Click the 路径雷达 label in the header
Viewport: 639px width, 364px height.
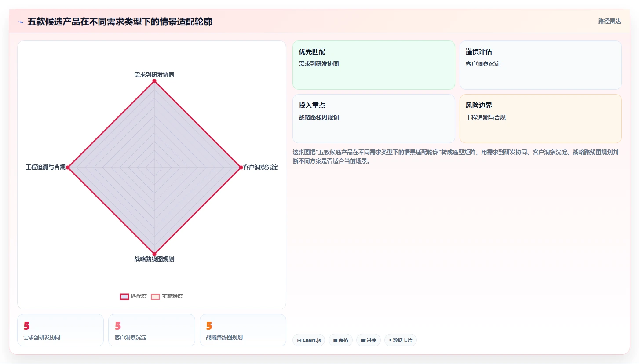click(609, 21)
